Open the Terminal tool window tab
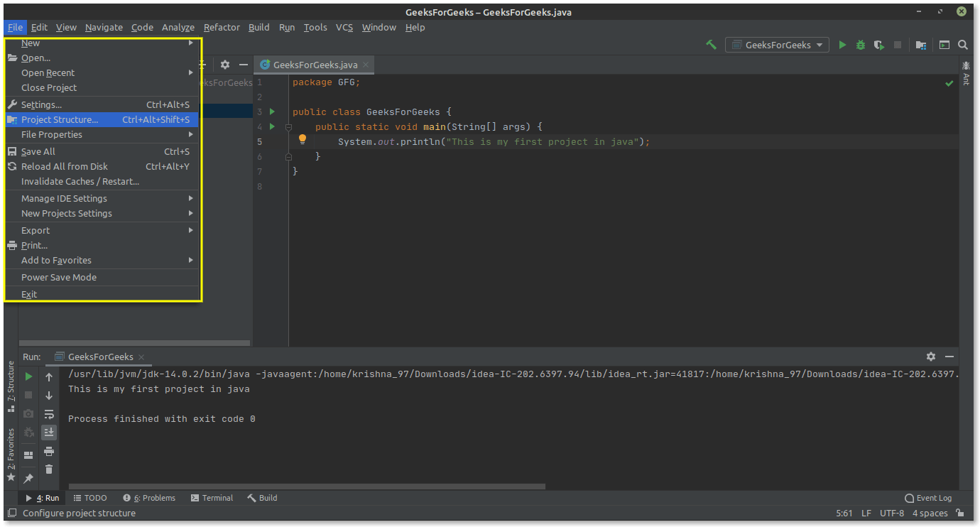This screenshot has width=980, height=527. click(x=212, y=498)
